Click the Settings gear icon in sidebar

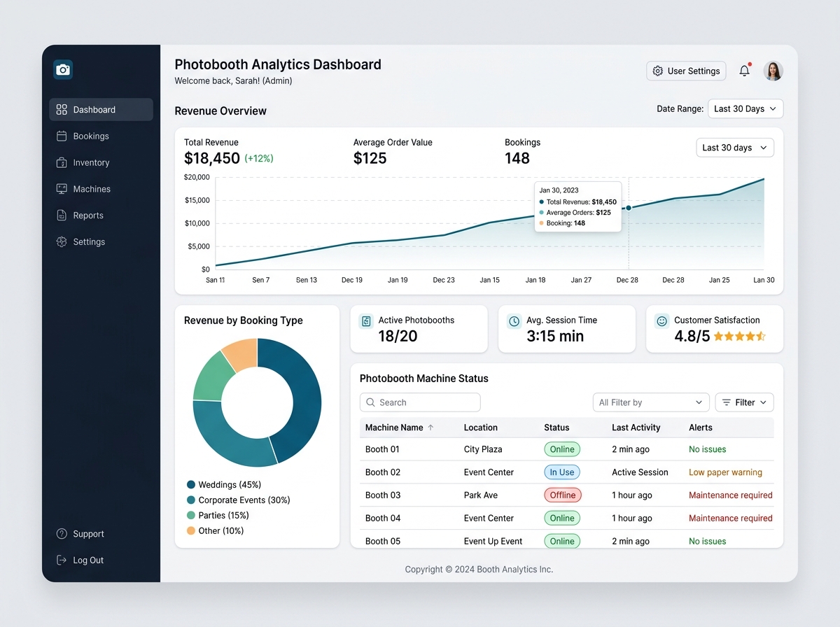coord(62,242)
